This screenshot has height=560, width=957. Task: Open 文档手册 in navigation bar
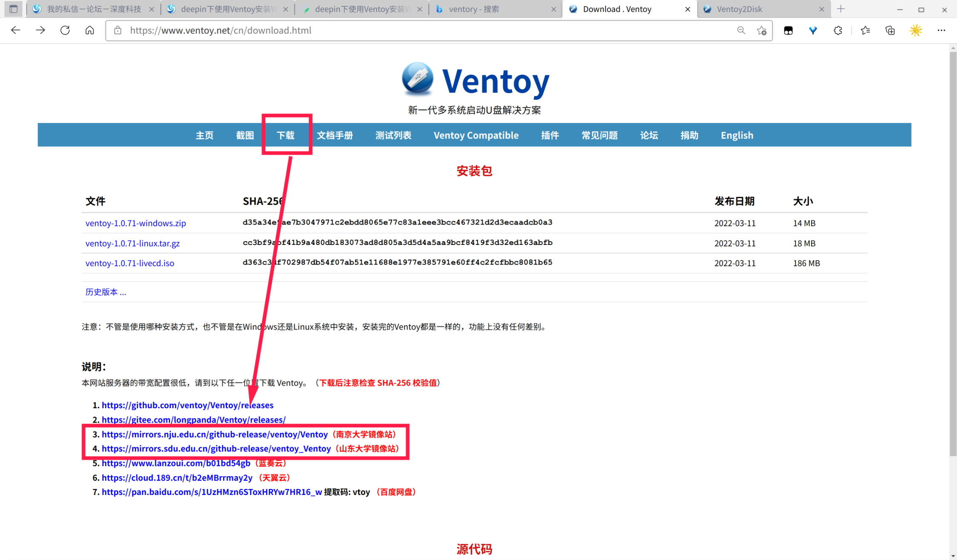point(335,135)
